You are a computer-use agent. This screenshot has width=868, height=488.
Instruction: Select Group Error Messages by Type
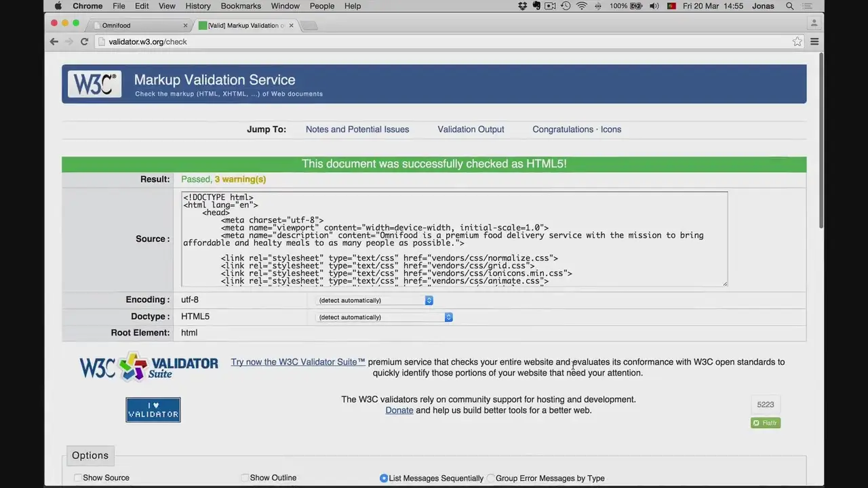[x=491, y=478]
